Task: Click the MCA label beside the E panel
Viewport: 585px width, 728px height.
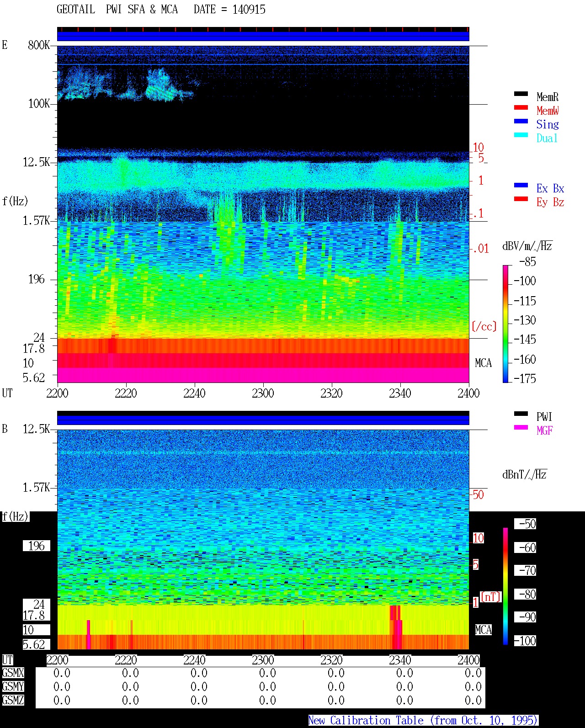Action: 483,363
